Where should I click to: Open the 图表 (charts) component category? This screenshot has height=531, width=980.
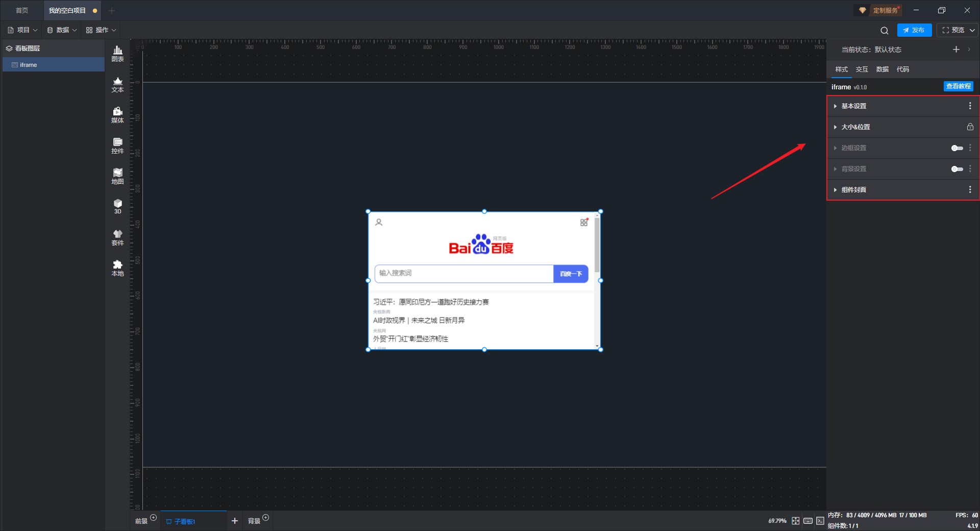coord(117,54)
